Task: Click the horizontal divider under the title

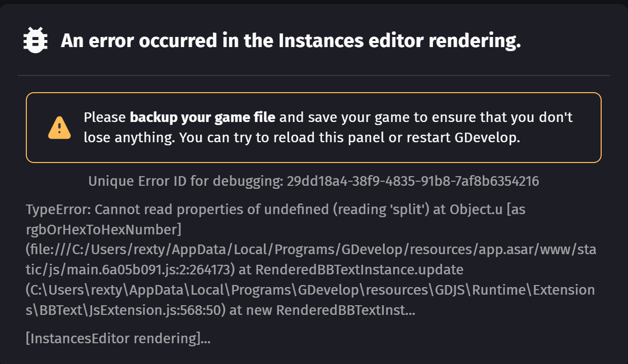Action: point(313,75)
